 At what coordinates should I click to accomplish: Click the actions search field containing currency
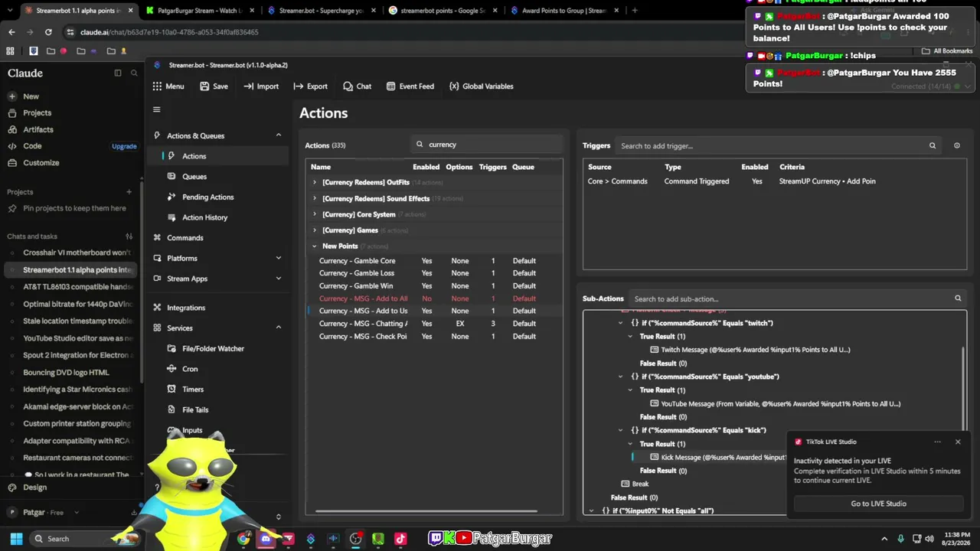click(x=486, y=144)
